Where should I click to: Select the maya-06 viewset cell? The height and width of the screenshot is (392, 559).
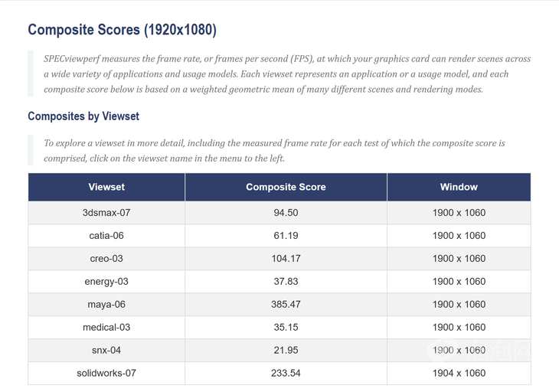(x=106, y=304)
